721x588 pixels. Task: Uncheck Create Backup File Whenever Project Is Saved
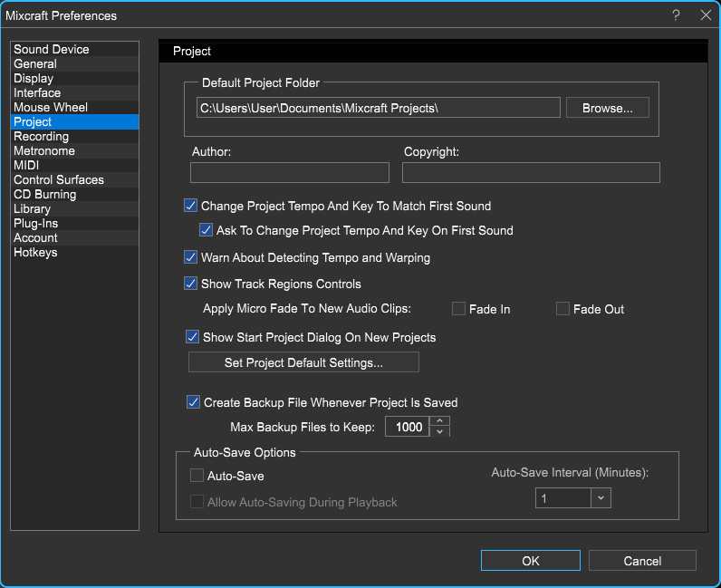click(x=193, y=401)
